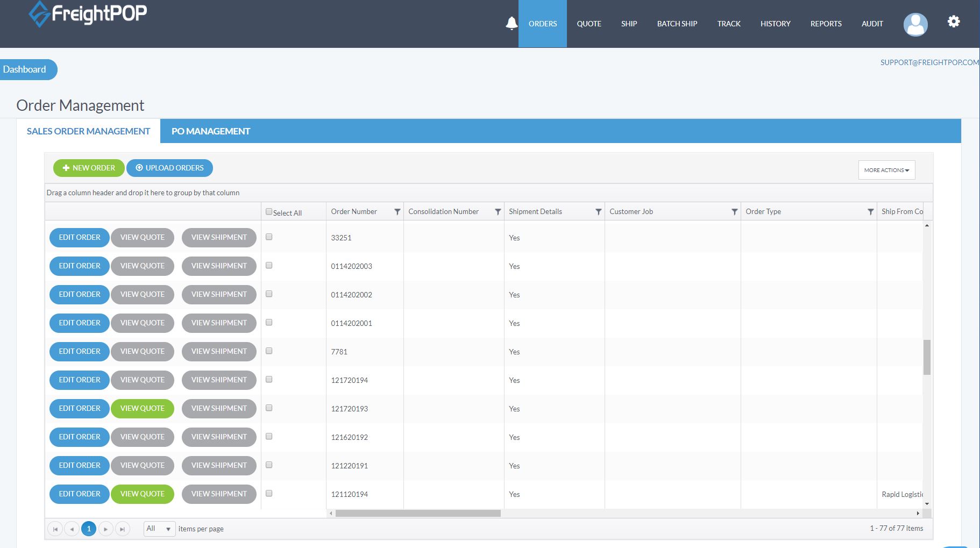Viewport: 980px width, 548px height.
Task: Open the notifications bell icon
Action: pyautogui.click(x=512, y=23)
